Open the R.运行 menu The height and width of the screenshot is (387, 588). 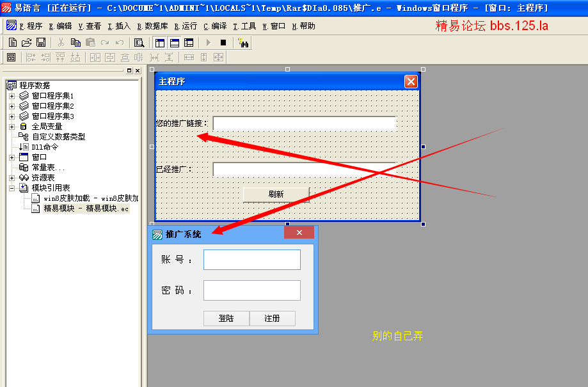pyautogui.click(x=186, y=26)
